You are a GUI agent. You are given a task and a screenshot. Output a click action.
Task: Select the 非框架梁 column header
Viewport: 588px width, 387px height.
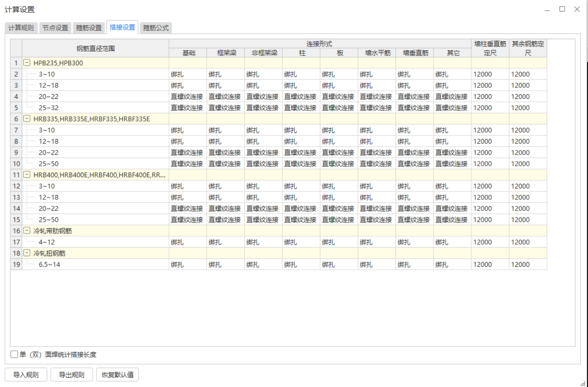264,53
